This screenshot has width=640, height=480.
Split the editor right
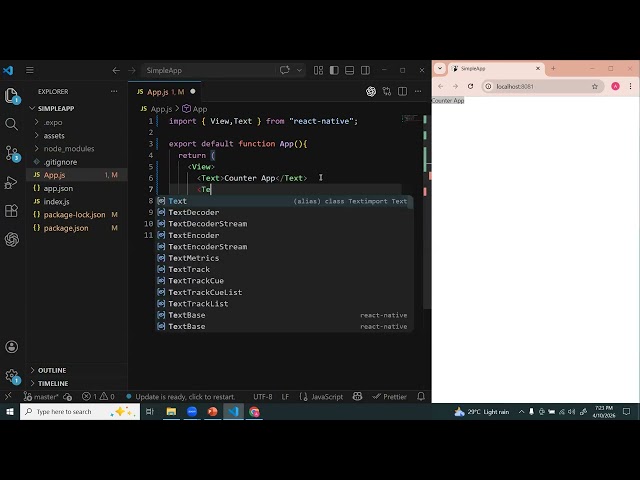[x=402, y=92]
